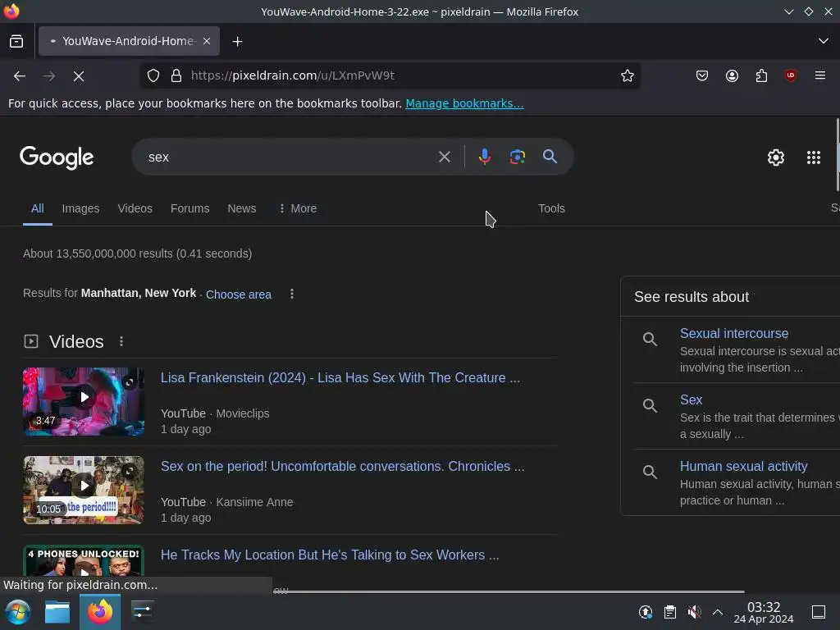Open window title-bar dropdown chevron

(788, 11)
